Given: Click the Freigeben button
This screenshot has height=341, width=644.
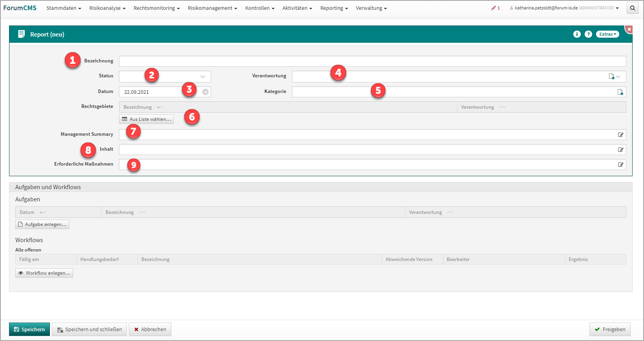Looking at the screenshot, I should [x=609, y=329].
